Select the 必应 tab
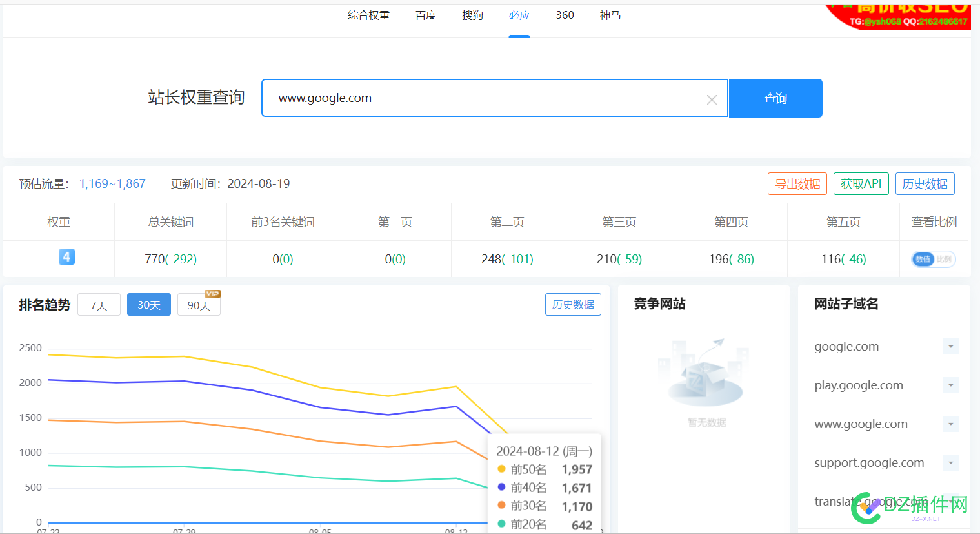Image resolution: width=980 pixels, height=534 pixels. [x=519, y=15]
